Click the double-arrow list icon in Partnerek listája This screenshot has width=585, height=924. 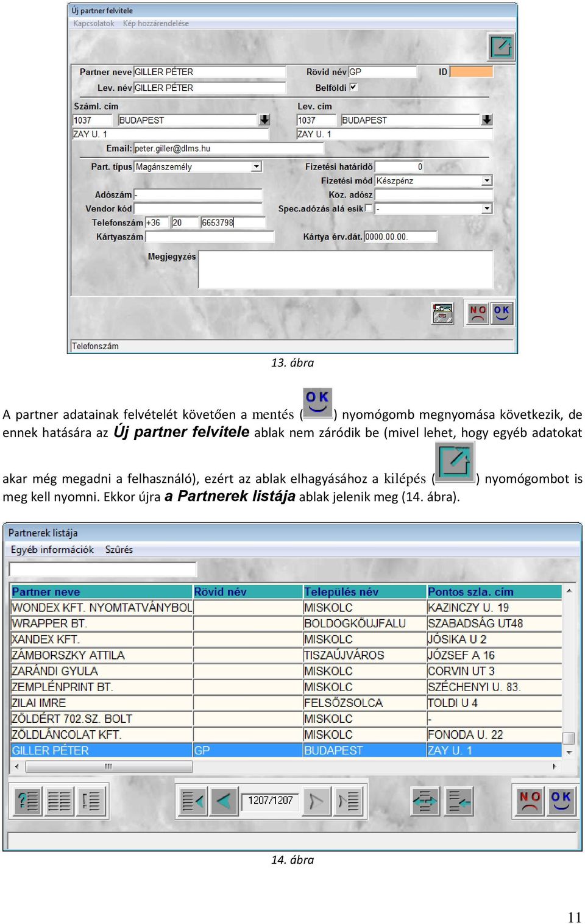(425, 801)
